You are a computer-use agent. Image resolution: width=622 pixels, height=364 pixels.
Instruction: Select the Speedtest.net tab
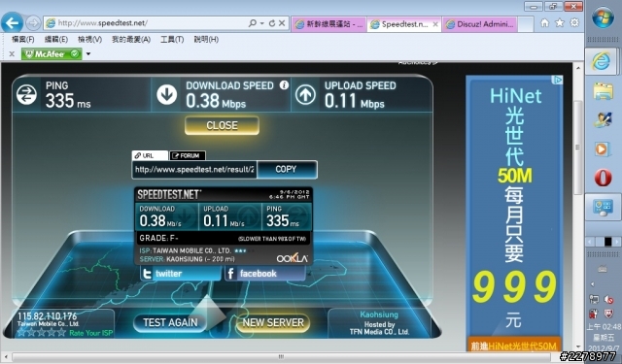point(399,24)
